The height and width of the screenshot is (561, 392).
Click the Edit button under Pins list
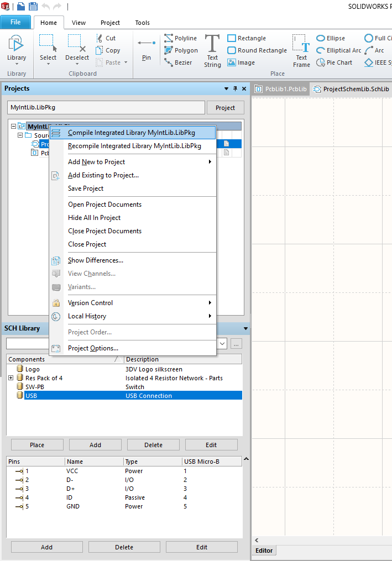click(x=202, y=547)
